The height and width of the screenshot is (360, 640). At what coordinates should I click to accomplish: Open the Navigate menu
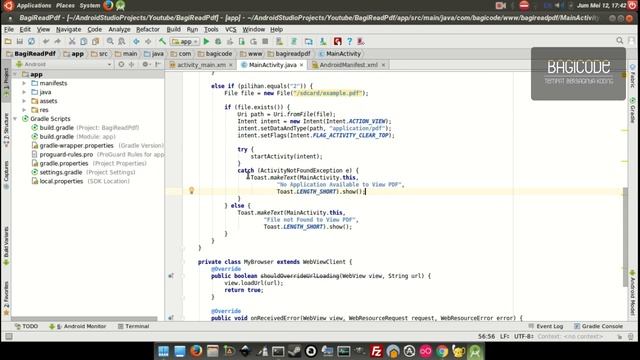click(x=69, y=29)
